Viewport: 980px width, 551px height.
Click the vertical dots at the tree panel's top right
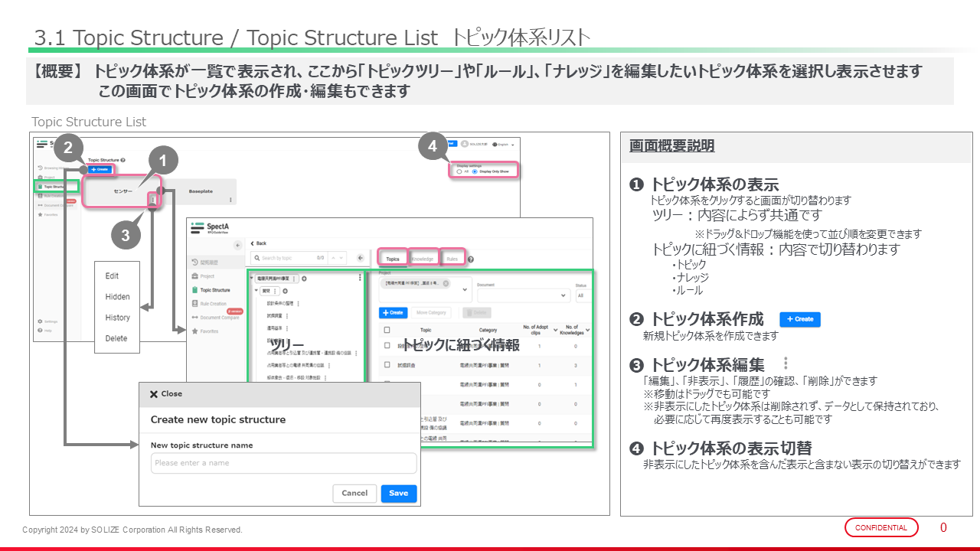360,279
